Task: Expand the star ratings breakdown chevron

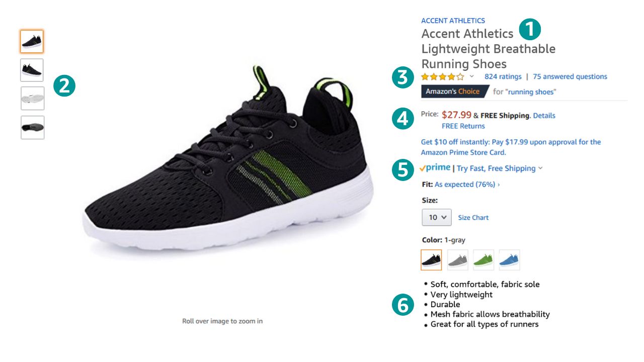Action: tap(471, 76)
